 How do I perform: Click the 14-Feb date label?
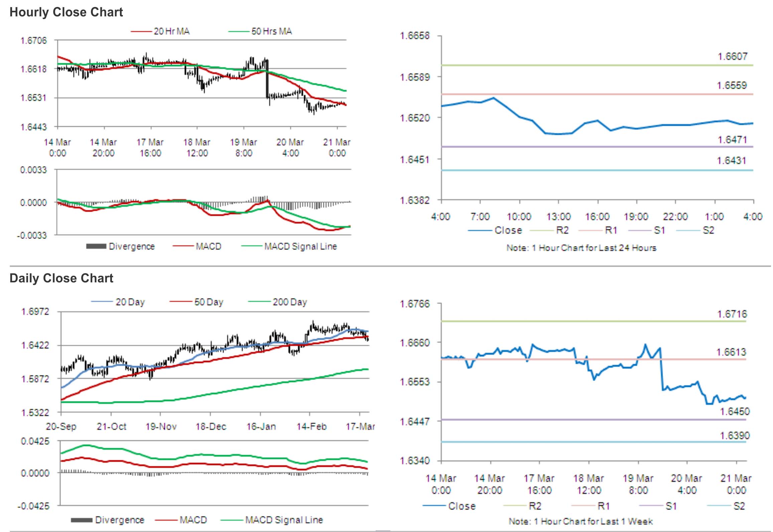coord(311,427)
